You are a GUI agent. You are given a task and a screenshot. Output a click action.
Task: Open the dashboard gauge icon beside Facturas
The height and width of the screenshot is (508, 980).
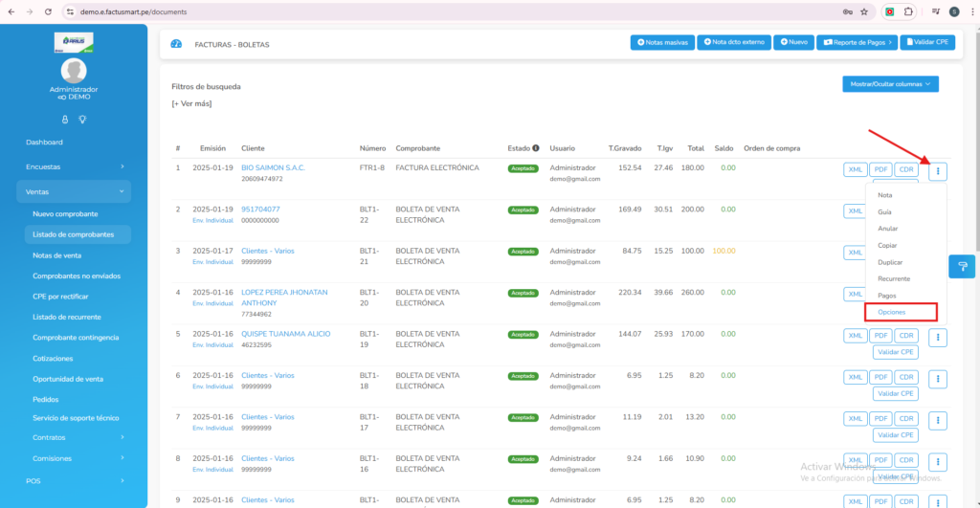(176, 44)
